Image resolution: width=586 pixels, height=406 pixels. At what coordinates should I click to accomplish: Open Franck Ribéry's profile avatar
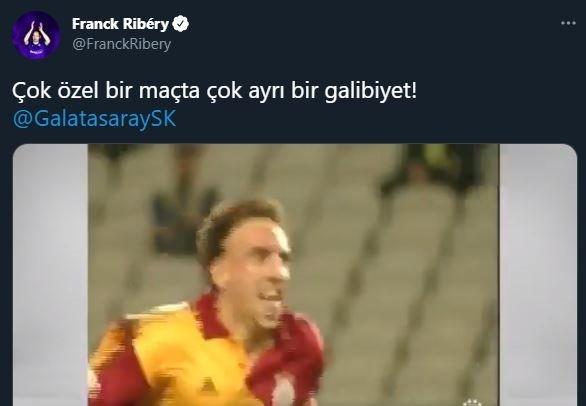click(x=36, y=35)
